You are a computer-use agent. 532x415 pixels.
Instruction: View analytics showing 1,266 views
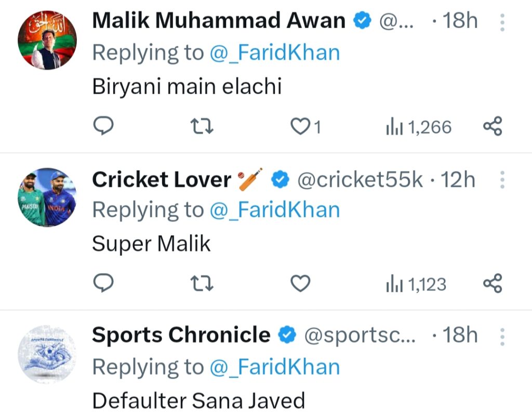tap(418, 127)
